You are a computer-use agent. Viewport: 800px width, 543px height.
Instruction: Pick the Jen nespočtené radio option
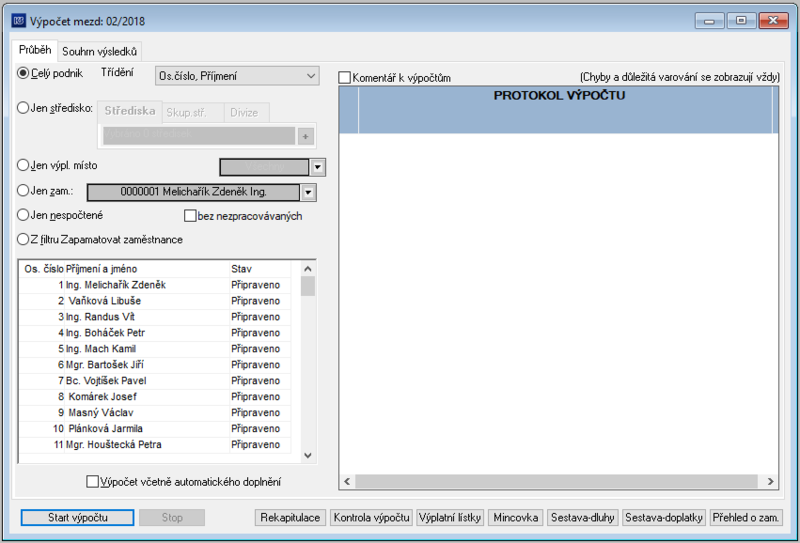coord(23,215)
